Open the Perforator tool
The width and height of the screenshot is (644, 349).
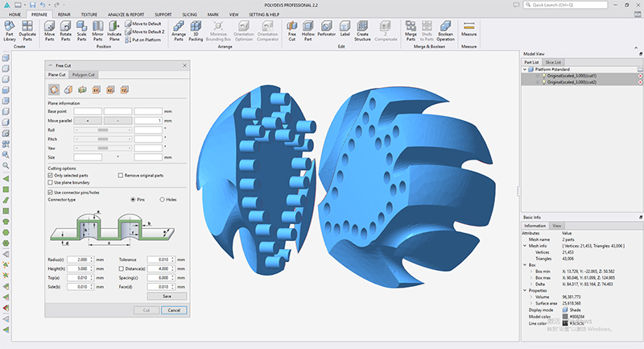click(327, 29)
